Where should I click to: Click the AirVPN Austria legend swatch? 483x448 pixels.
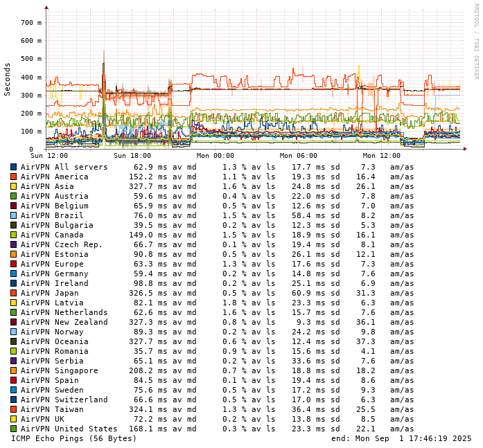[x=14, y=196]
